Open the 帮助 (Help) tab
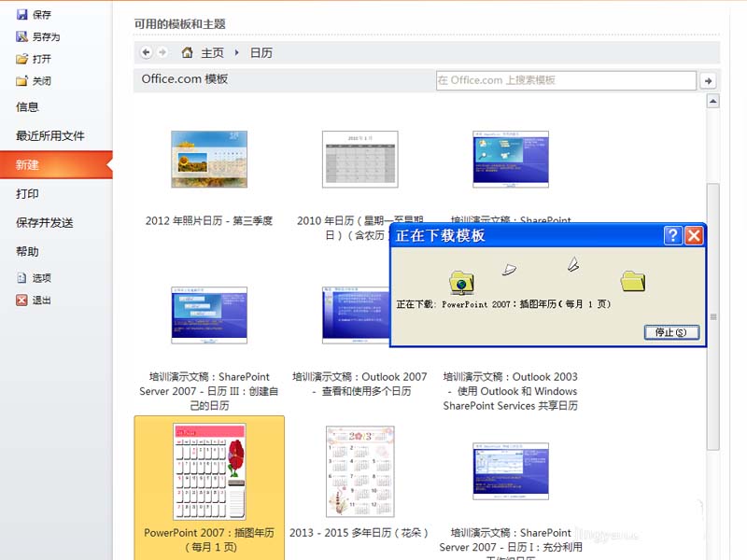 [x=27, y=251]
